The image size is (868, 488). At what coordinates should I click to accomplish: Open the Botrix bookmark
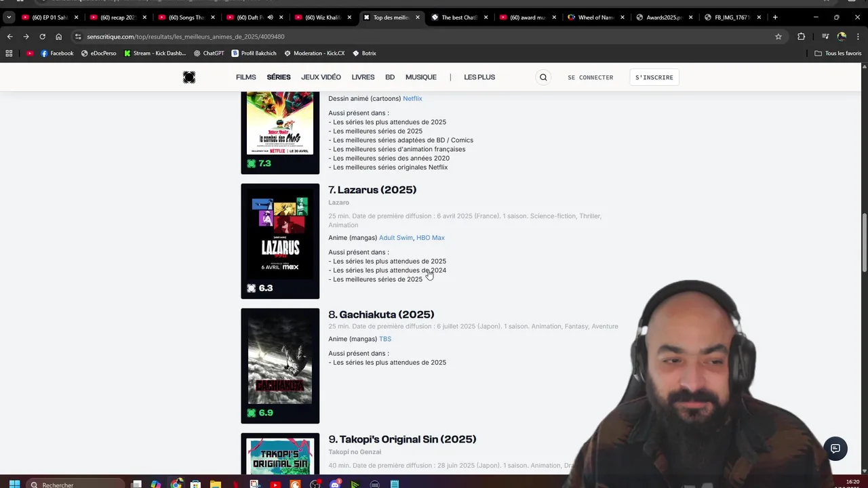click(363, 53)
